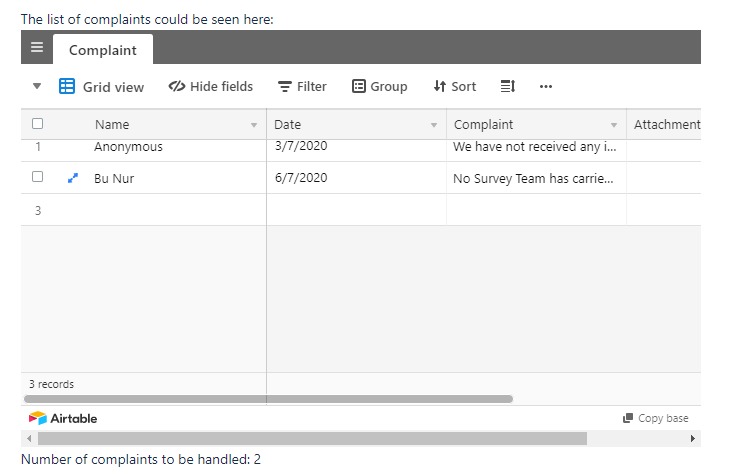Click the scrollbar left arrow
732x476 pixels.
pyautogui.click(x=29, y=439)
